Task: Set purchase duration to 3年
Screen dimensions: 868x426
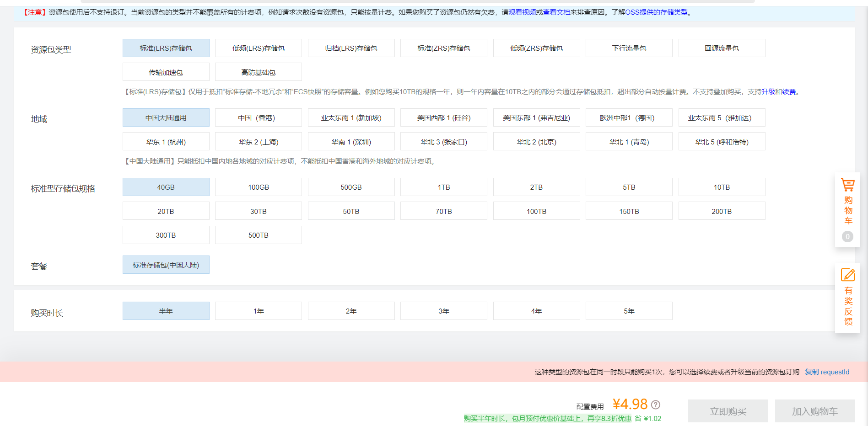Action: (x=443, y=311)
